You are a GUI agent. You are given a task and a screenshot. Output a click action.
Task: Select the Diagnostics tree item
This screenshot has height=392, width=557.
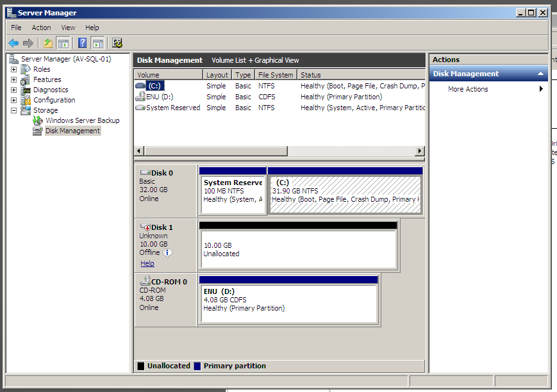click(51, 90)
